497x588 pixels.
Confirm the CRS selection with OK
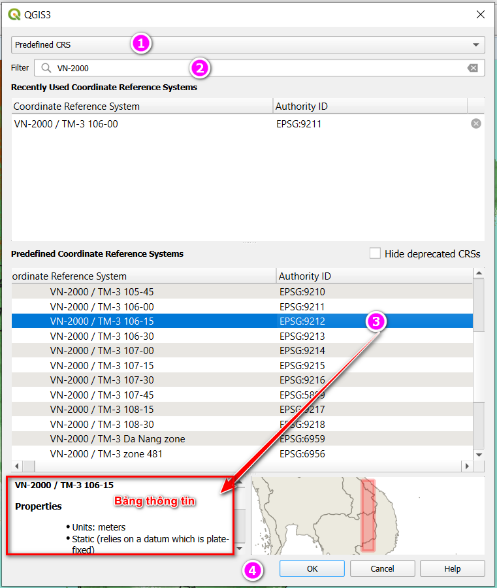coord(312,569)
